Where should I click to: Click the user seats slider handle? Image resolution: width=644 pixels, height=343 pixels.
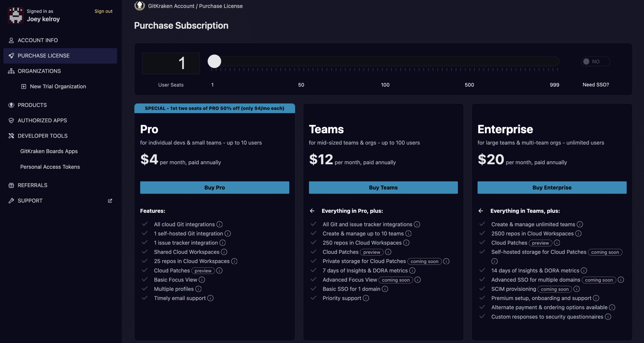[214, 61]
